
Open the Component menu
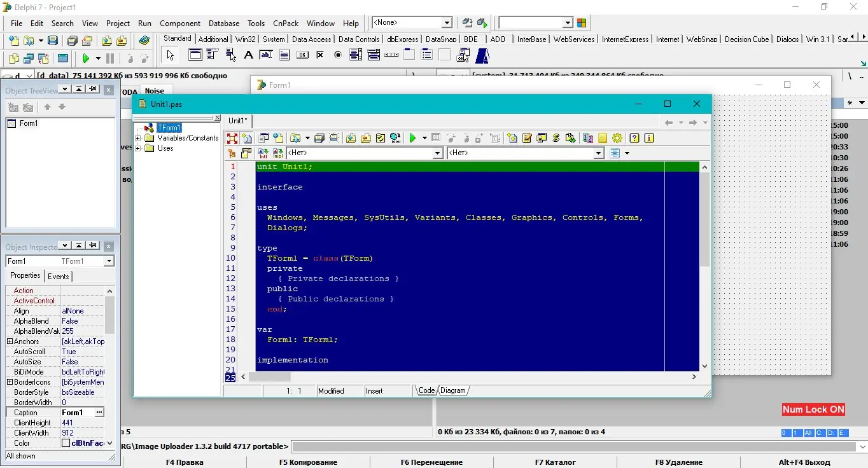click(x=180, y=24)
